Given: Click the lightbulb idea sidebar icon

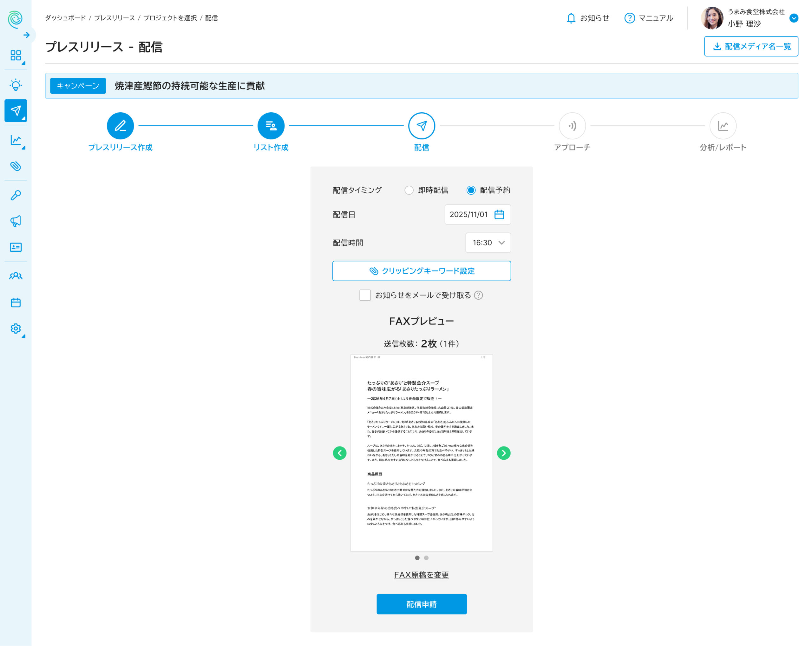Looking at the screenshot, I should coord(16,84).
